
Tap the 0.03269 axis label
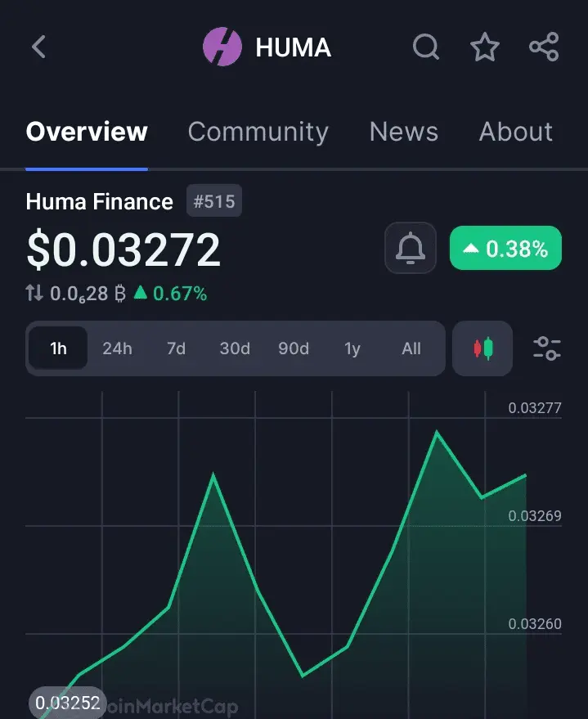click(x=534, y=516)
